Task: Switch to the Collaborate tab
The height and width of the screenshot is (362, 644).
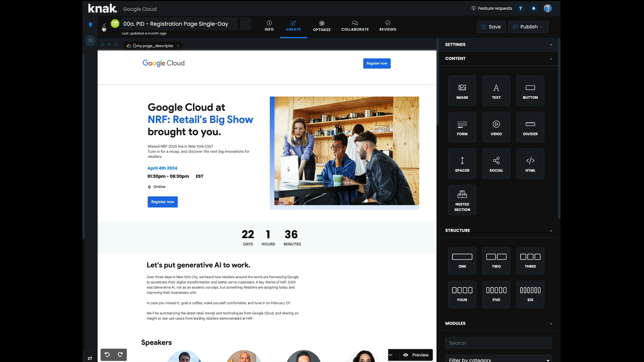Action: click(x=355, y=26)
